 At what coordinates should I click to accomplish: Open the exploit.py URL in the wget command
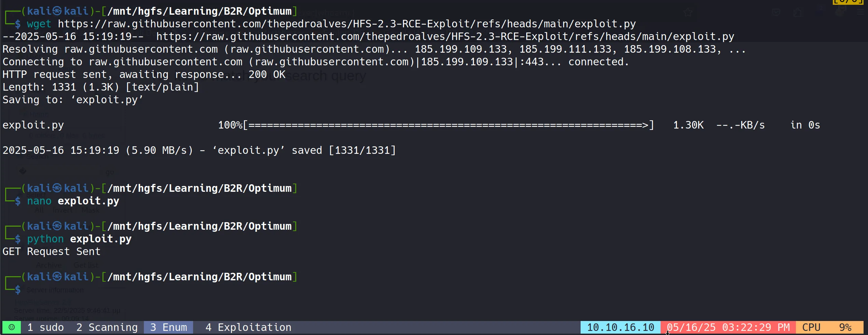click(x=347, y=24)
